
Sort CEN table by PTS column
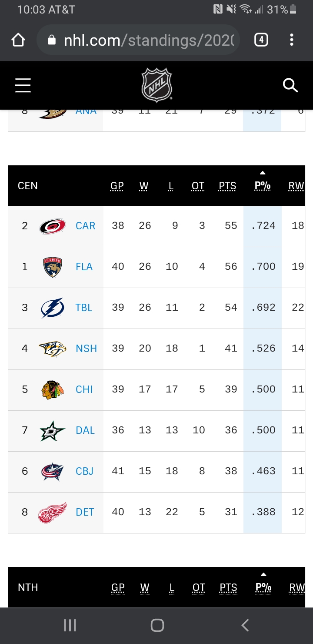[228, 186]
